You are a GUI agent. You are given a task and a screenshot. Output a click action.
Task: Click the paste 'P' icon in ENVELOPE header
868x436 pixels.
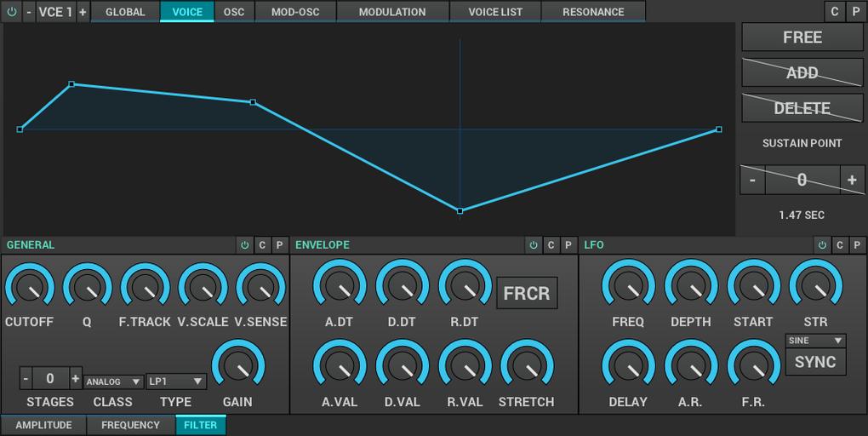pos(568,245)
